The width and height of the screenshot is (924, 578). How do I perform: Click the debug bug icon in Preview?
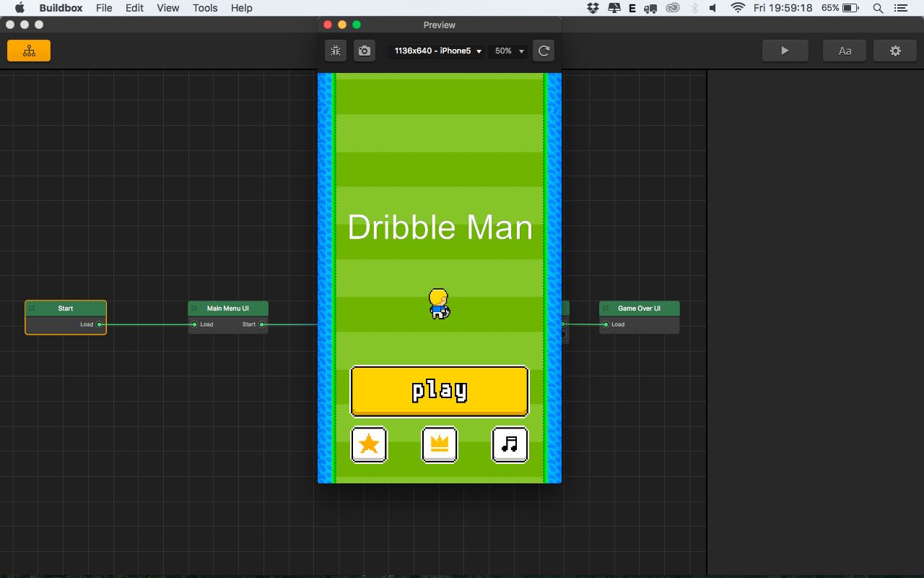[x=336, y=51]
